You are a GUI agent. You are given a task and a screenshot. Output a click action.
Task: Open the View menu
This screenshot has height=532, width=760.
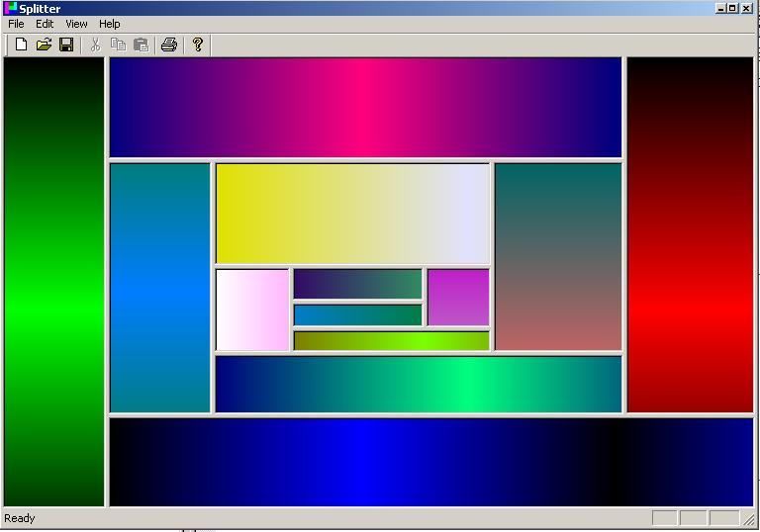76,24
